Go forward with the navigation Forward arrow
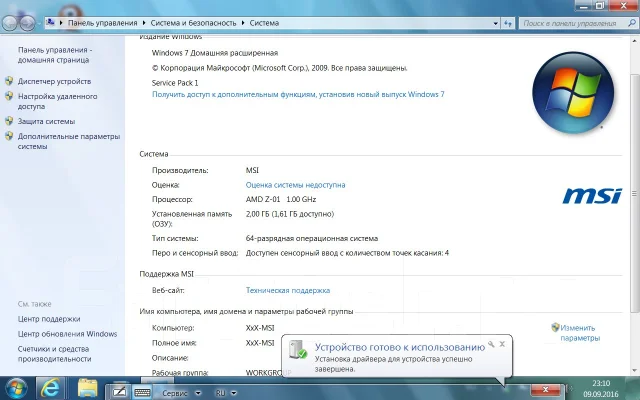640x400 pixels. 27,23
